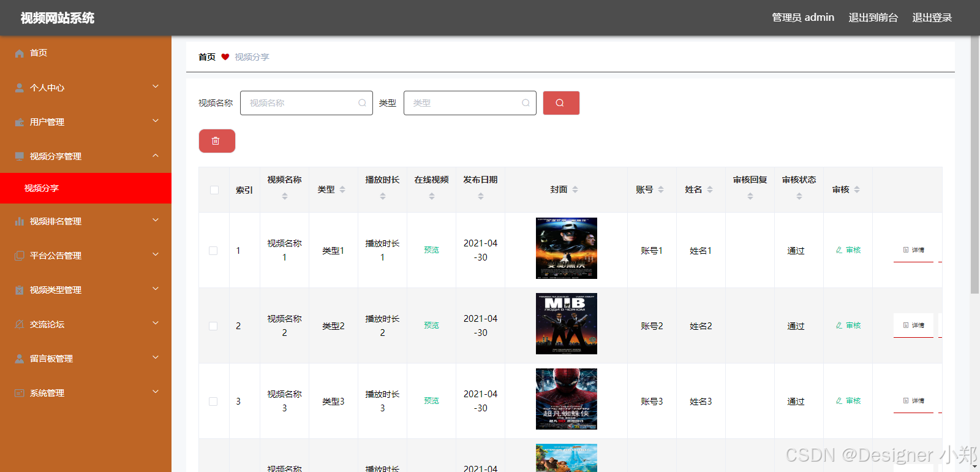Screen dimensions: 980x472
Task: Click search icon inside 类型 field
Action: point(526,103)
